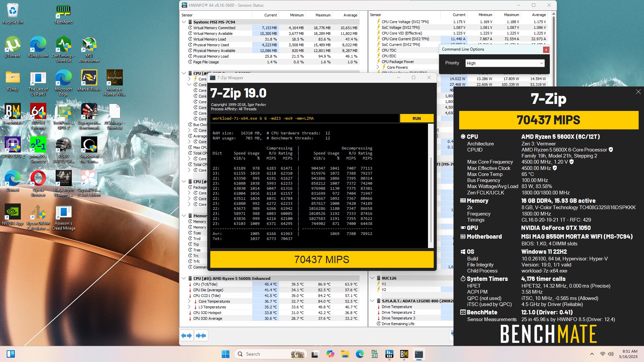Open MSI Afterburner icon

click(x=89, y=49)
